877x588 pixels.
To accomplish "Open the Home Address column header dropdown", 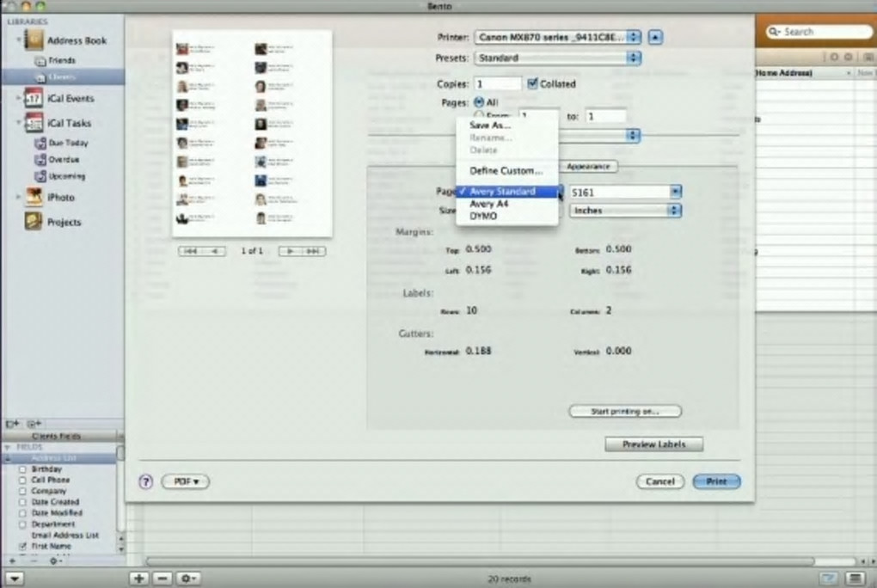I will [849, 73].
